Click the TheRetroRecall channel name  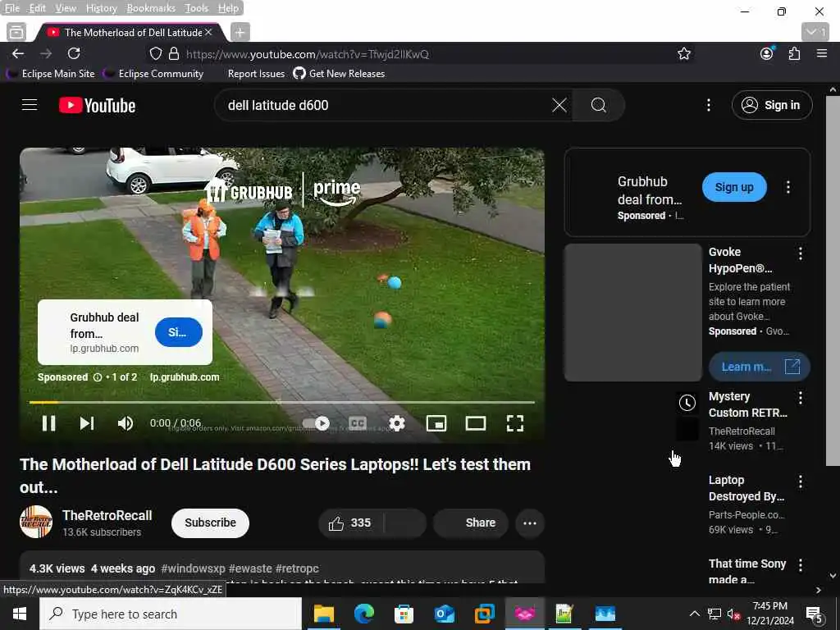[x=107, y=515]
